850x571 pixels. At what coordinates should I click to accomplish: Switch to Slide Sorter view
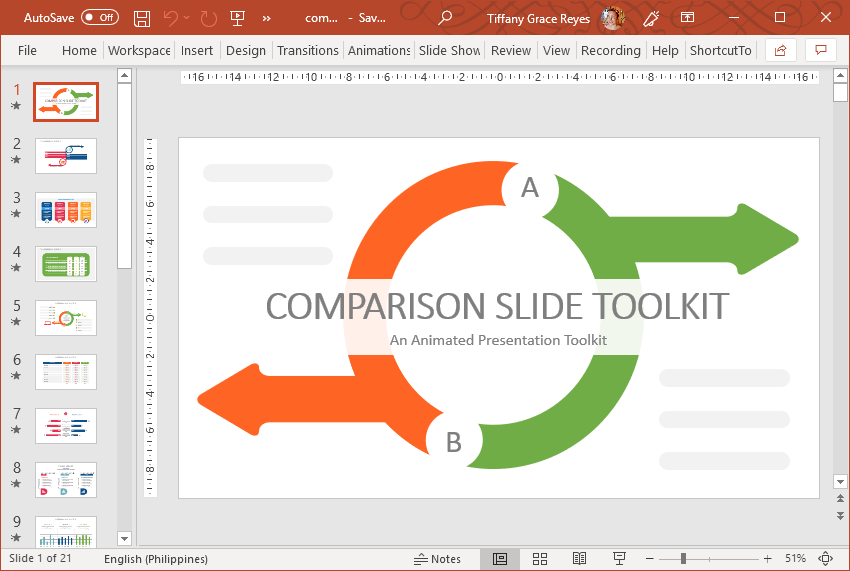(x=540, y=559)
